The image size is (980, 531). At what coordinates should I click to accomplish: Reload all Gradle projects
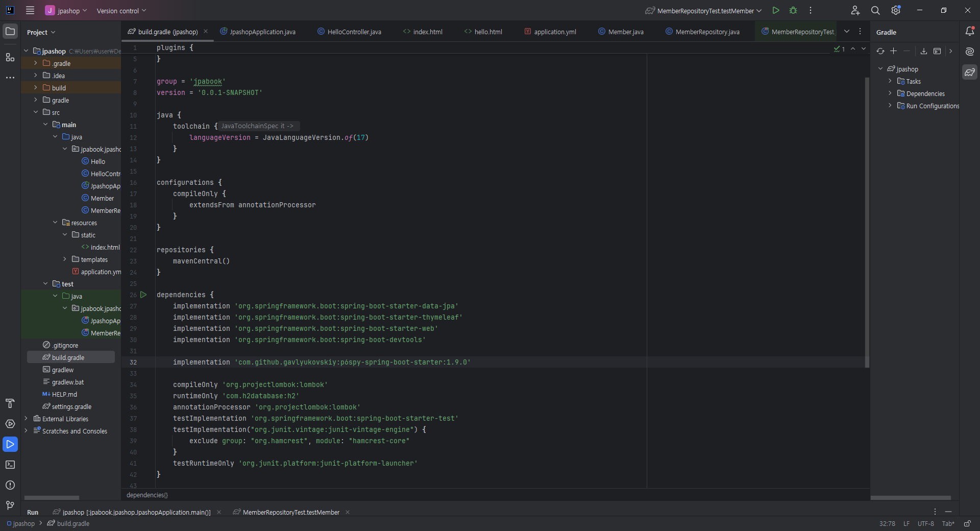880,51
